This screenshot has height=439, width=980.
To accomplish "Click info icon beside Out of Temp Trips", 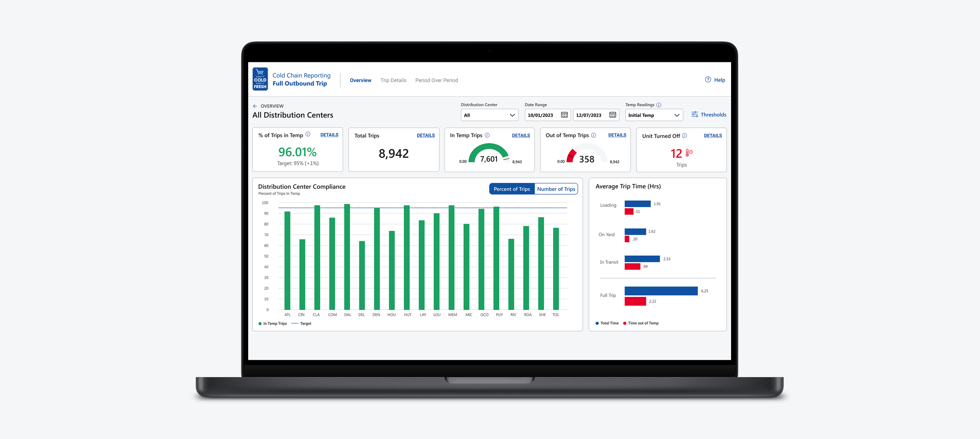I will [593, 135].
